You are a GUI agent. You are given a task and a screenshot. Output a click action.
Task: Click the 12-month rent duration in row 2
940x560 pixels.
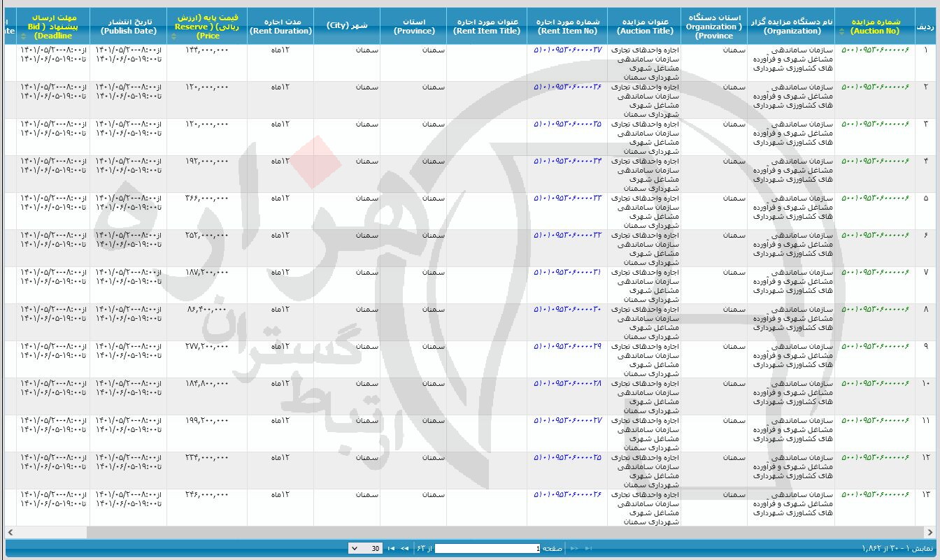tap(280, 87)
